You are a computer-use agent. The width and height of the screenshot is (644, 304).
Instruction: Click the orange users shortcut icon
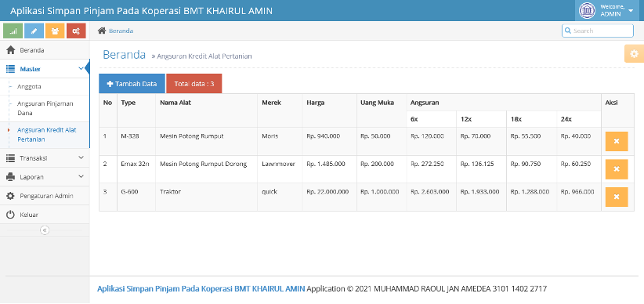[x=55, y=31]
